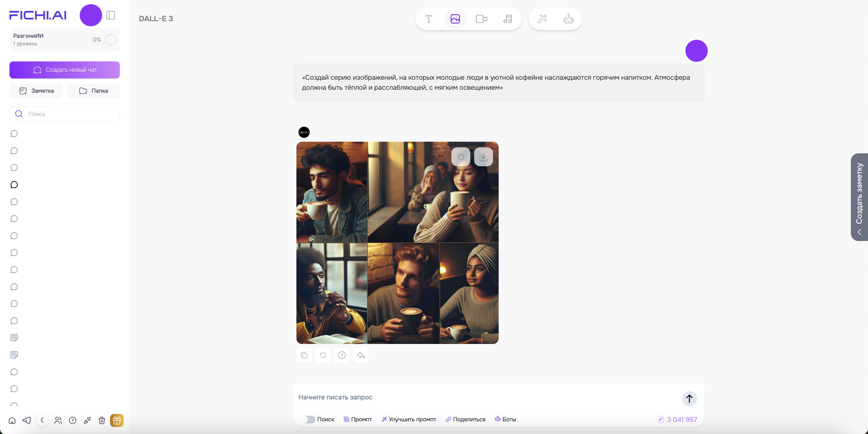Open the Боты selector below input

505,419
